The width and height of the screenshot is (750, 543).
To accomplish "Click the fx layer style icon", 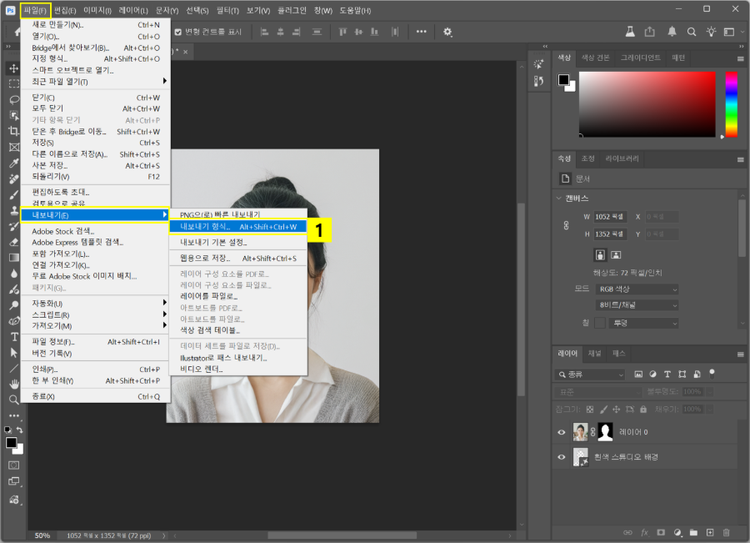I will coord(644,533).
